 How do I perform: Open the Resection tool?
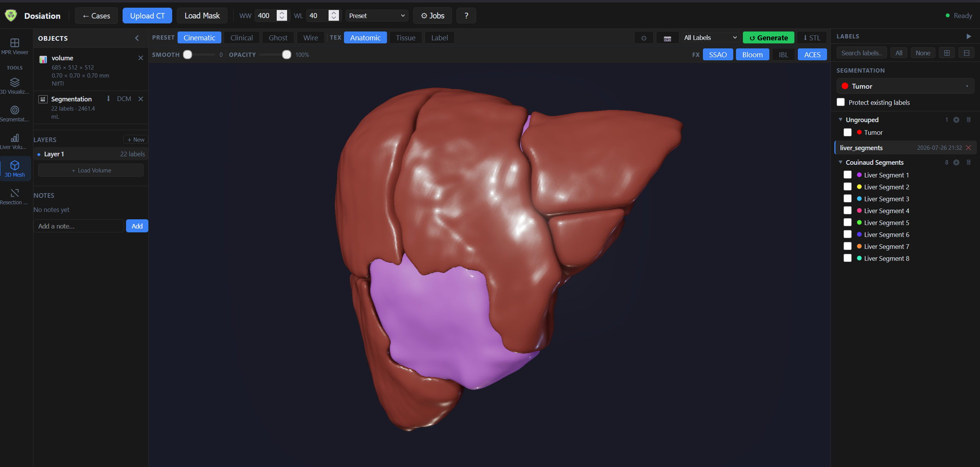pyautogui.click(x=15, y=197)
